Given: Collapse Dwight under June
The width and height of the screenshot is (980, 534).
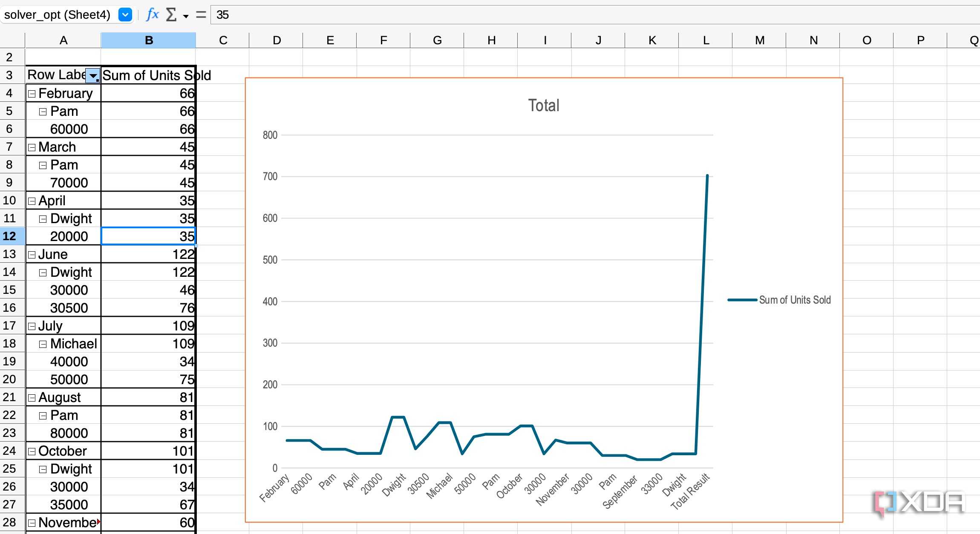Looking at the screenshot, I should [x=43, y=273].
